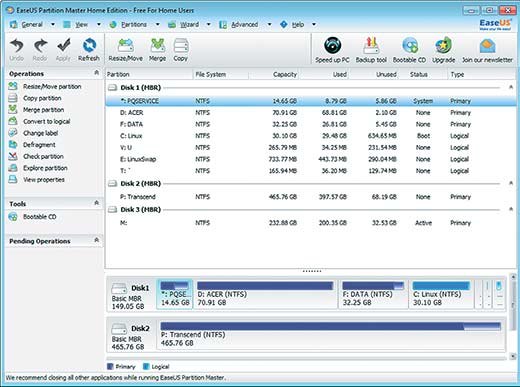Screen dimensions: 520x387
Task: Click Join our newsletter icon
Action: coord(487,50)
